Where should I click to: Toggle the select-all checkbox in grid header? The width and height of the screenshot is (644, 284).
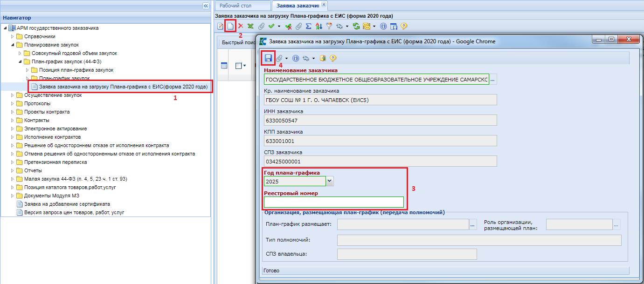coord(238,66)
